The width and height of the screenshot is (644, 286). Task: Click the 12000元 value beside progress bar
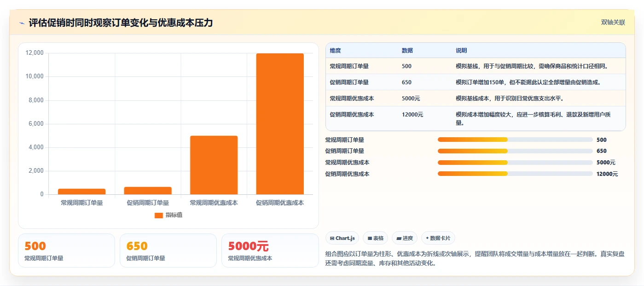pos(607,174)
